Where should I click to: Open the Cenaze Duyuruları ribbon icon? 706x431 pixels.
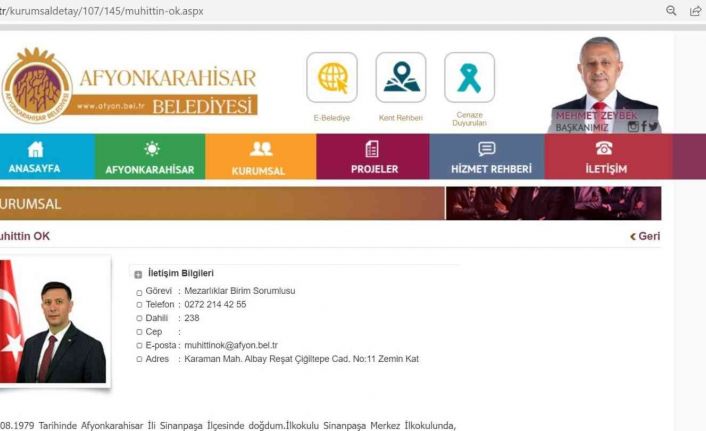point(469,77)
